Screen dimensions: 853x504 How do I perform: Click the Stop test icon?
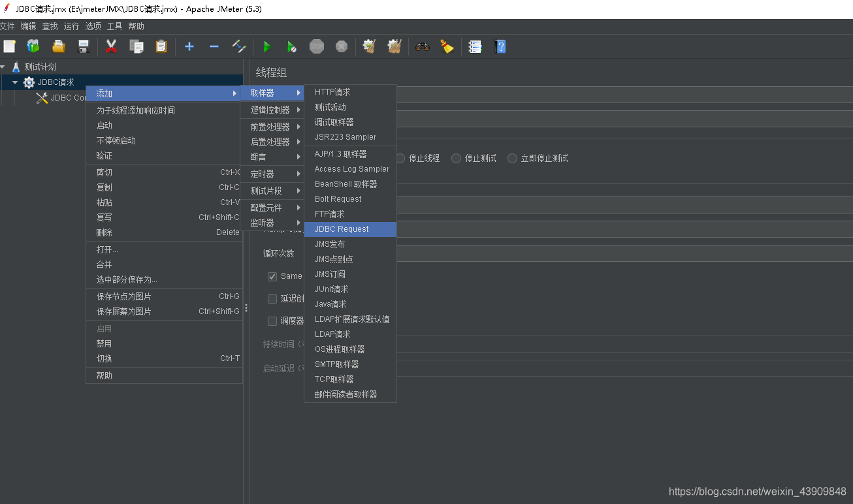coord(317,46)
